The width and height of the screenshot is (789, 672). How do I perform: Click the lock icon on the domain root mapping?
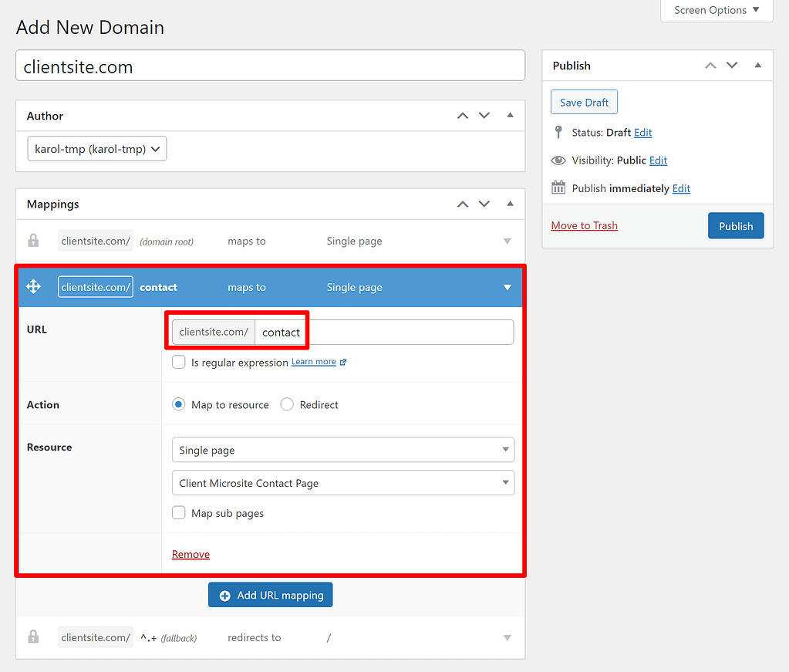click(x=33, y=241)
